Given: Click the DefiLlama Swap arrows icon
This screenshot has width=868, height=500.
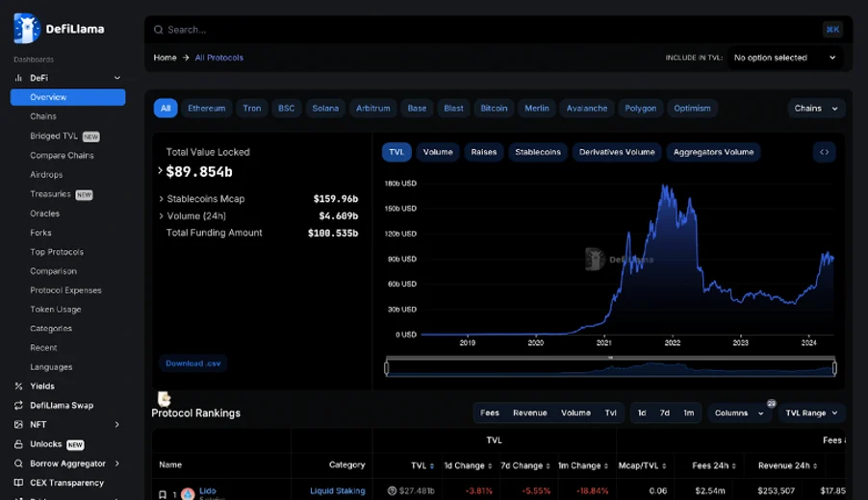Looking at the screenshot, I should [x=18, y=406].
